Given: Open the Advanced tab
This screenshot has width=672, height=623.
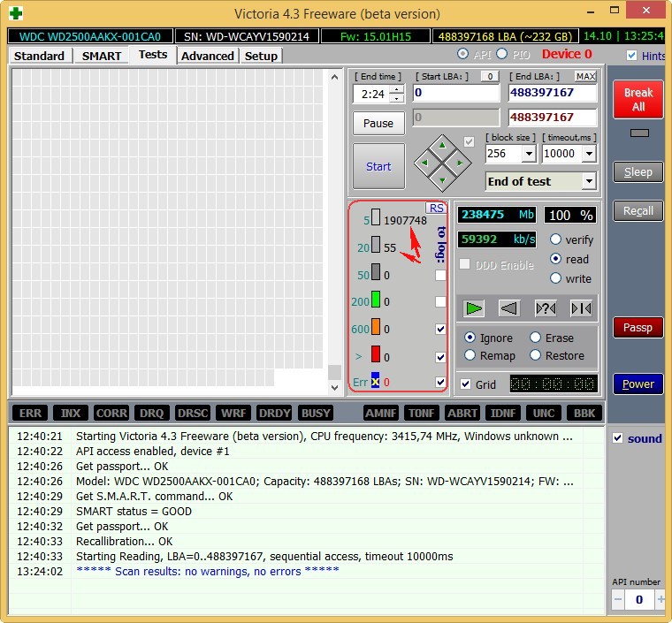Looking at the screenshot, I should pyautogui.click(x=208, y=56).
